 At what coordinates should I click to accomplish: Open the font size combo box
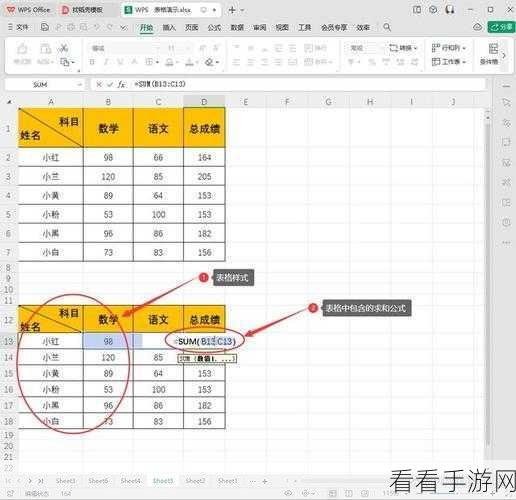point(179,49)
